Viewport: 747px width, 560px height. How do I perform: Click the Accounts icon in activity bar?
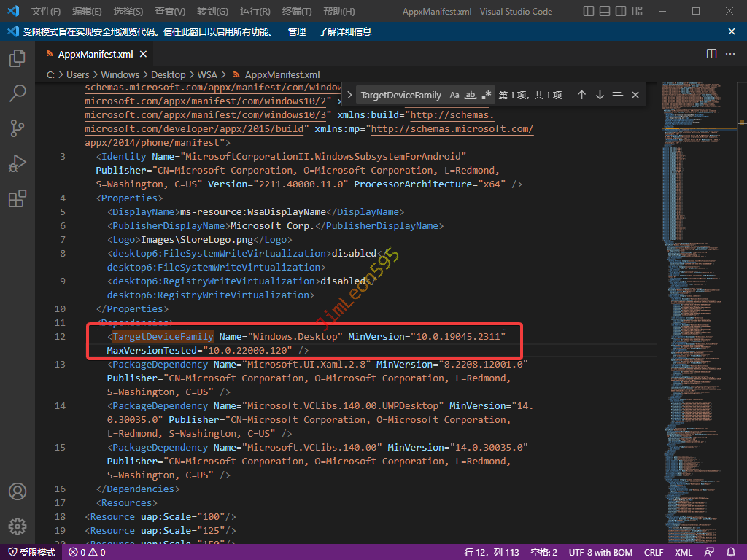tap(18, 491)
